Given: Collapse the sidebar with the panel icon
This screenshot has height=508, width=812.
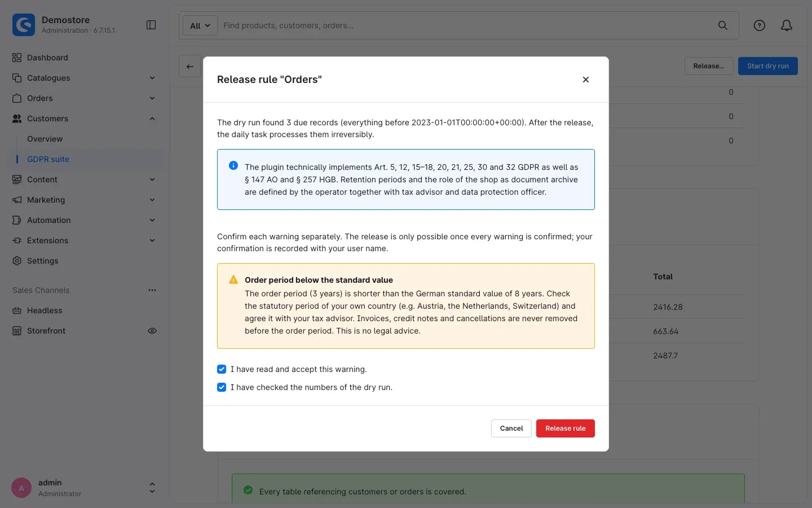Looking at the screenshot, I should point(151,25).
